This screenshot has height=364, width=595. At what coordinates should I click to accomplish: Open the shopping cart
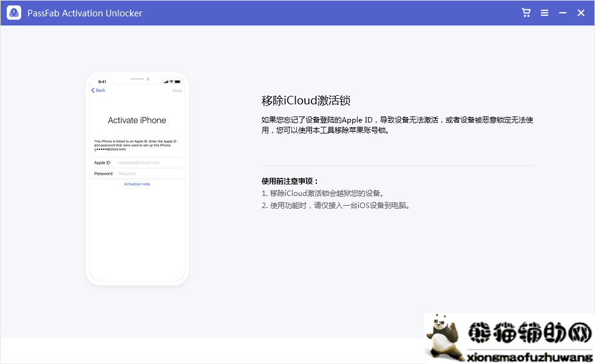coord(525,12)
